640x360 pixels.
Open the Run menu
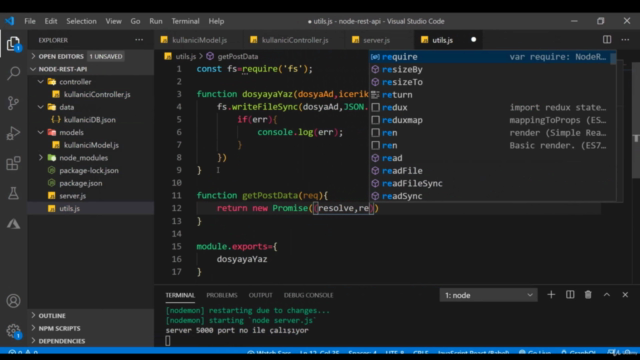click(x=156, y=21)
